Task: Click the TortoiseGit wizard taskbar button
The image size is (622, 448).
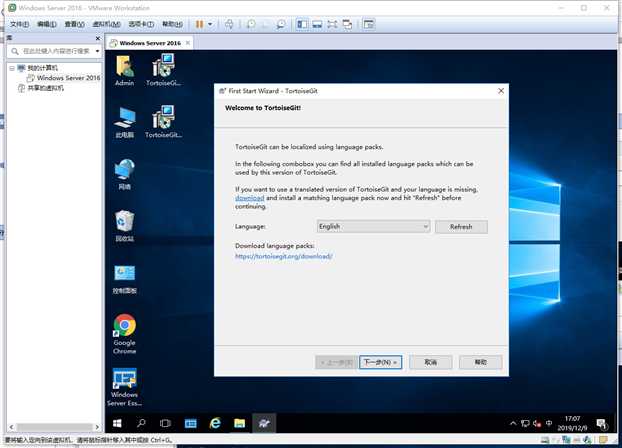Action: coord(264,423)
